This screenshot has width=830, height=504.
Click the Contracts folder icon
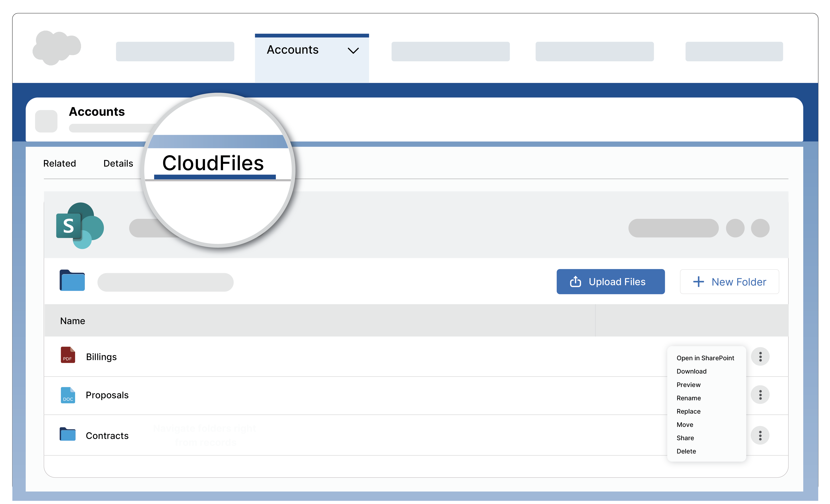(x=68, y=434)
